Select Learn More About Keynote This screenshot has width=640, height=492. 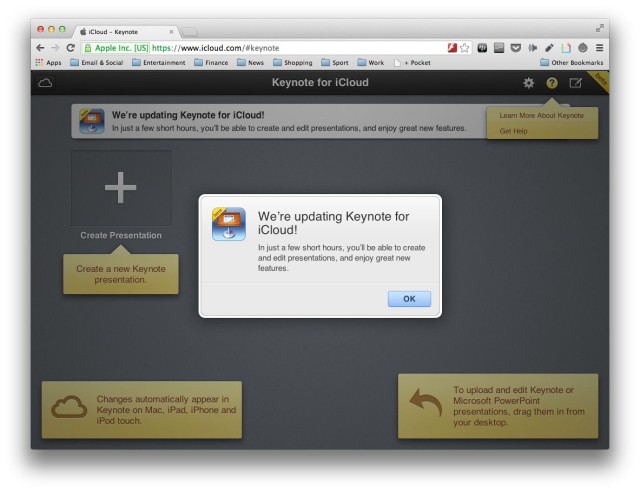(x=541, y=116)
